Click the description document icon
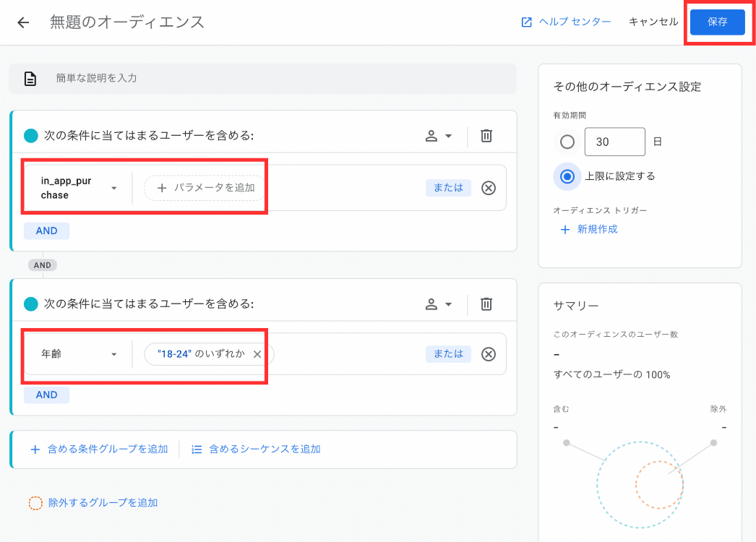The width and height of the screenshot is (756, 542). coord(30,79)
